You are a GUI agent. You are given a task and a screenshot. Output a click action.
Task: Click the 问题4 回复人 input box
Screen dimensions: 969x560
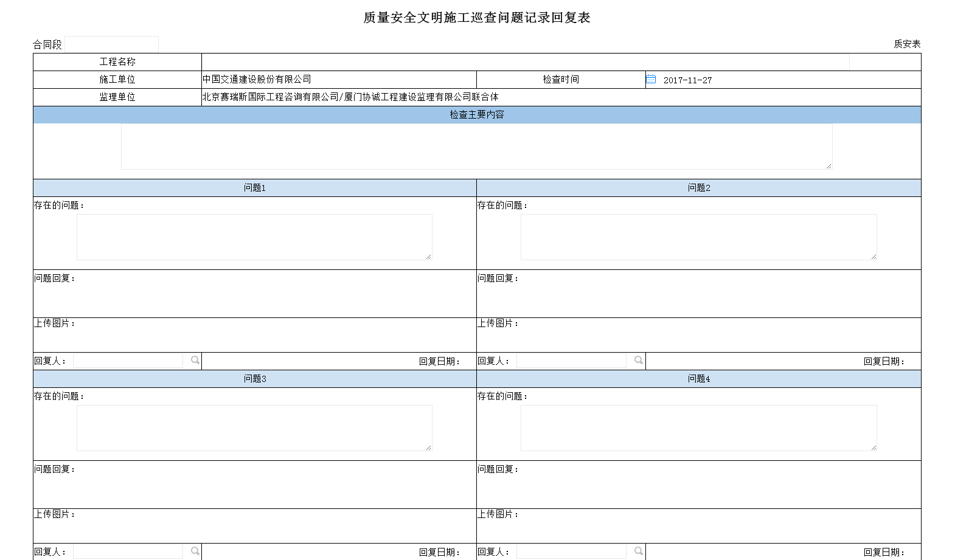(x=571, y=552)
